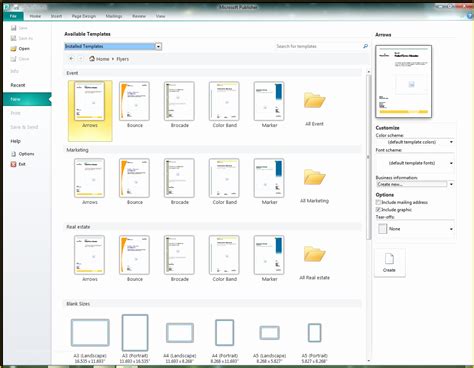Click the Exit icon in sidebar

[x=13, y=164]
